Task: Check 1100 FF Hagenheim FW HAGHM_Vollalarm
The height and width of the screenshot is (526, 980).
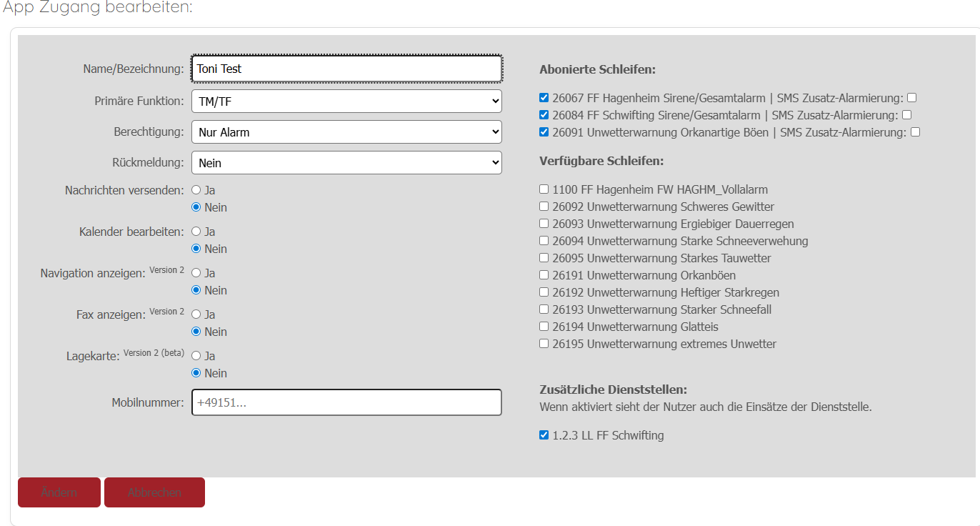Action: point(544,189)
